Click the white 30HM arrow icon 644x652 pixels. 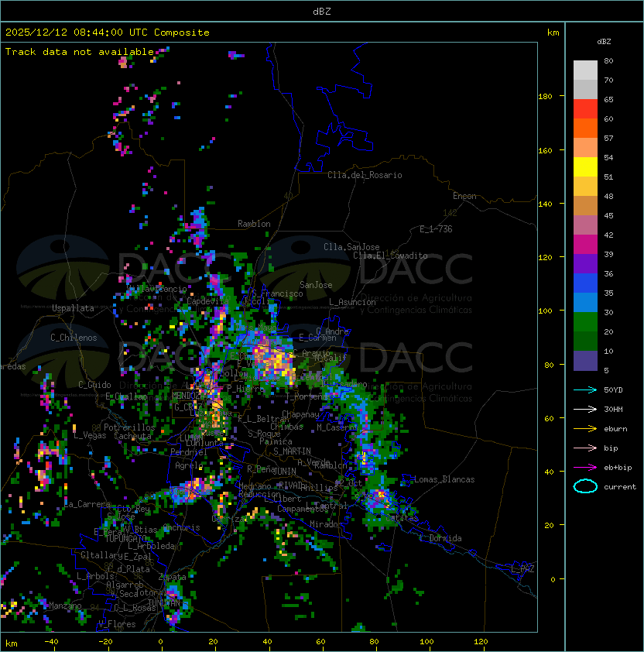click(585, 409)
